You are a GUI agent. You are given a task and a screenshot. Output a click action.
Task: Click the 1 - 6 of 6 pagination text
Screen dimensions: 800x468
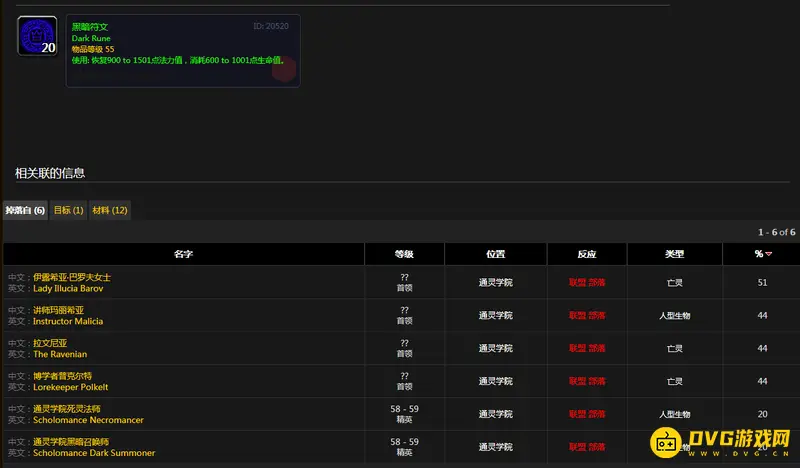tap(776, 232)
